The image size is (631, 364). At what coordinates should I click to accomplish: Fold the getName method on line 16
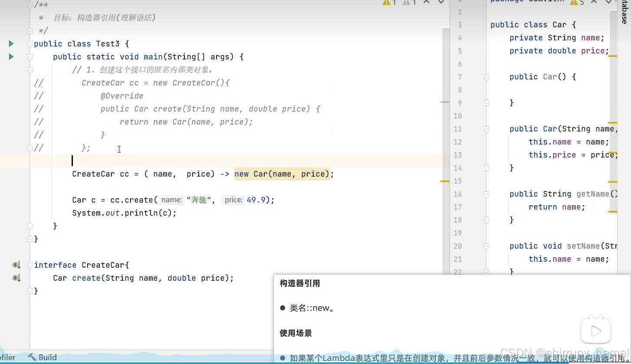click(486, 194)
